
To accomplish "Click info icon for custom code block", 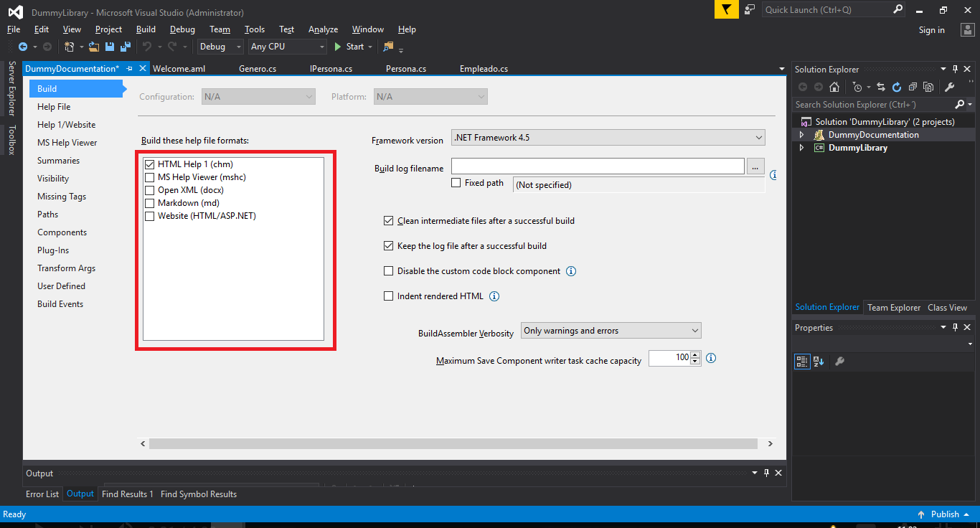I will point(571,271).
